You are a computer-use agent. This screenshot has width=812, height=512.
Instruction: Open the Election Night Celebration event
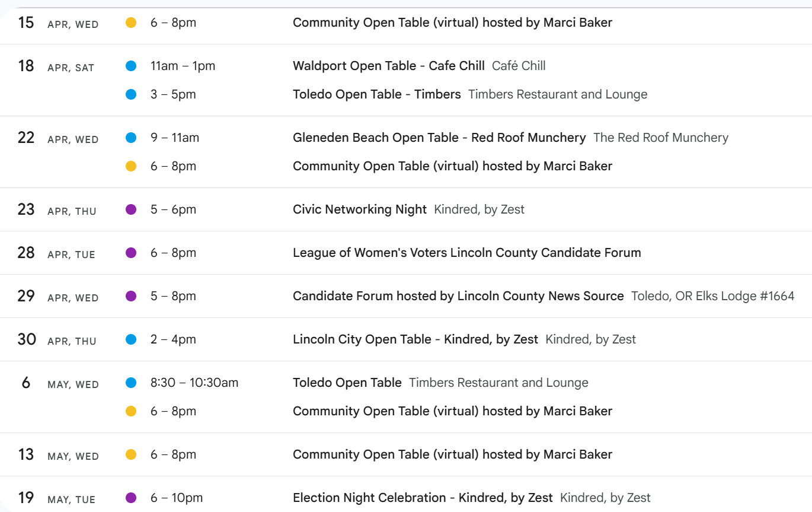(x=422, y=498)
